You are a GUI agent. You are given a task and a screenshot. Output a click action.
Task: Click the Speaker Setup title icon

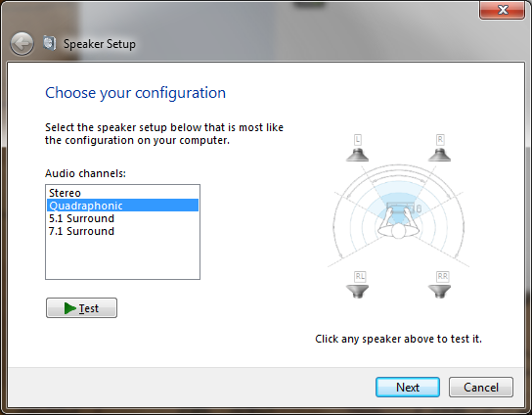pos(50,43)
